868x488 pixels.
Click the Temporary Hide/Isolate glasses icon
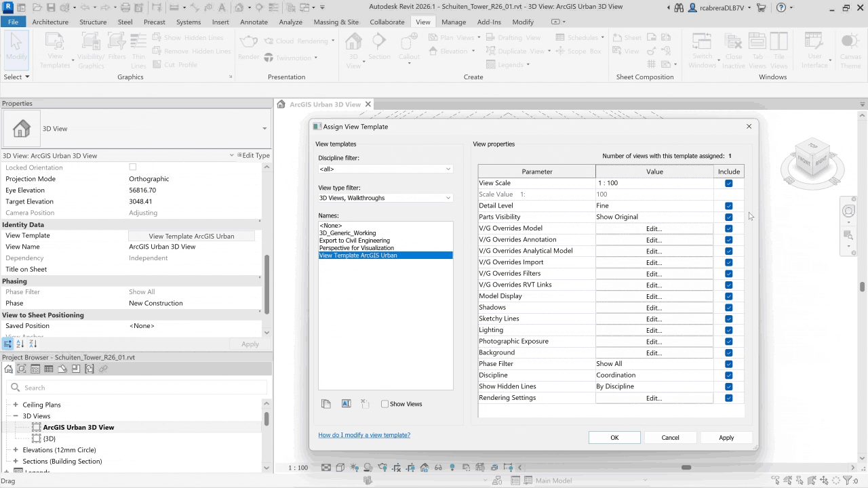pos(438,468)
